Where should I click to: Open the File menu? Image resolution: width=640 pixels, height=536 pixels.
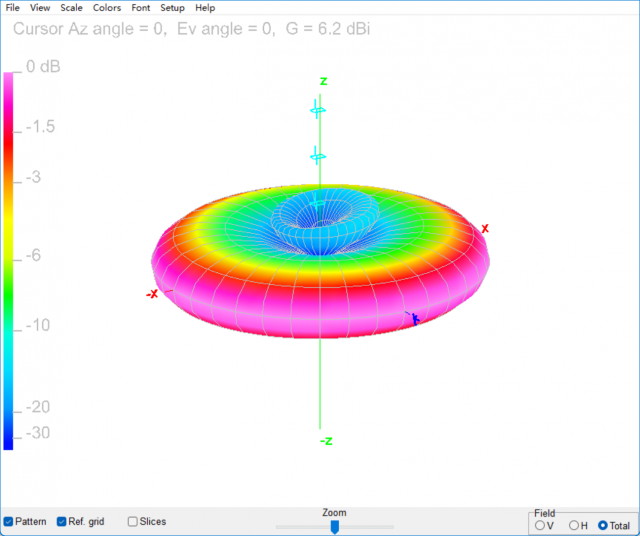tap(13, 8)
